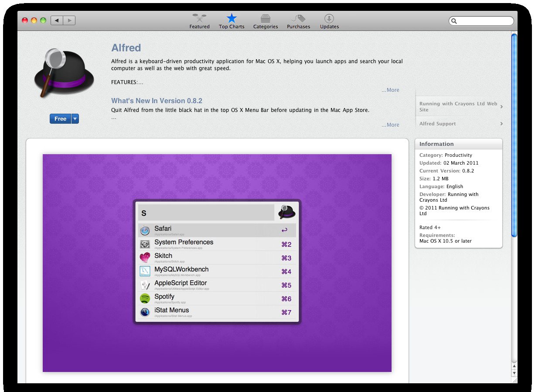Open the Featured section icon
Image resolution: width=535 pixels, height=392 pixels.
point(199,18)
